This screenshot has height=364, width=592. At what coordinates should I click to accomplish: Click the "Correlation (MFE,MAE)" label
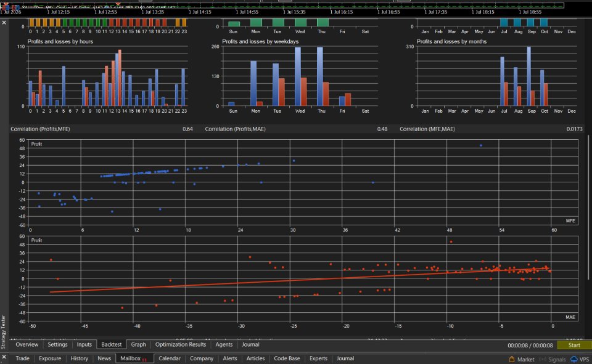pos(427,129)
